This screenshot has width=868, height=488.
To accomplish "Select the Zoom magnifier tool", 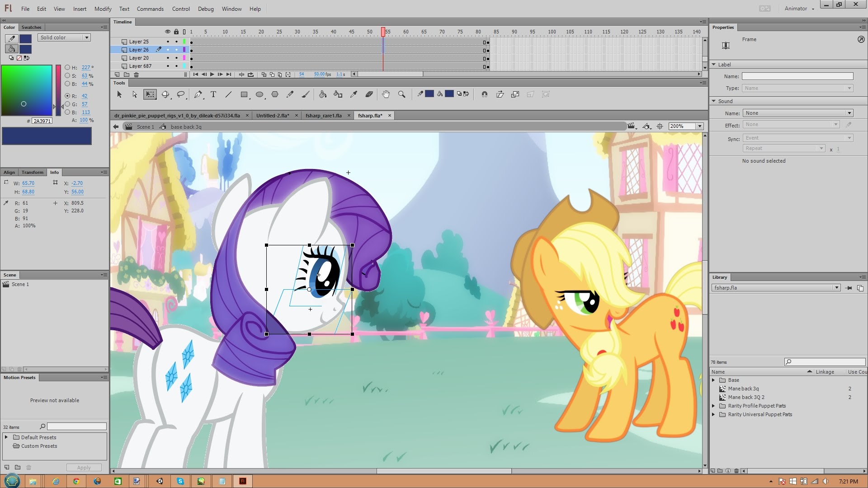I will click(x=401, y=94).
